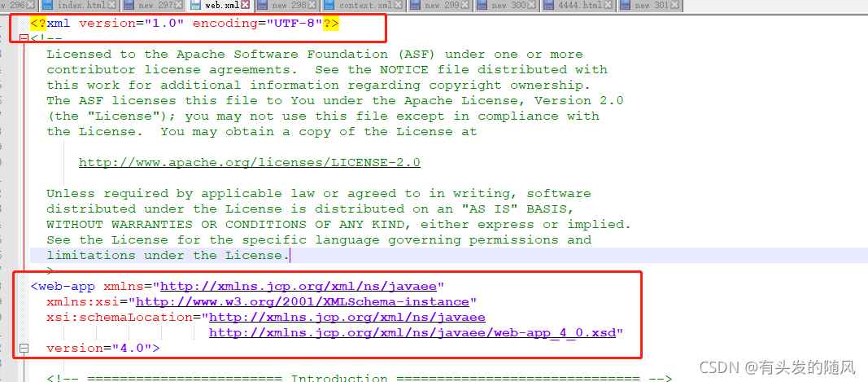This screenshot has width=868, height=382.
Task: Close the 4444.html tab
Action: click(609, 6)
